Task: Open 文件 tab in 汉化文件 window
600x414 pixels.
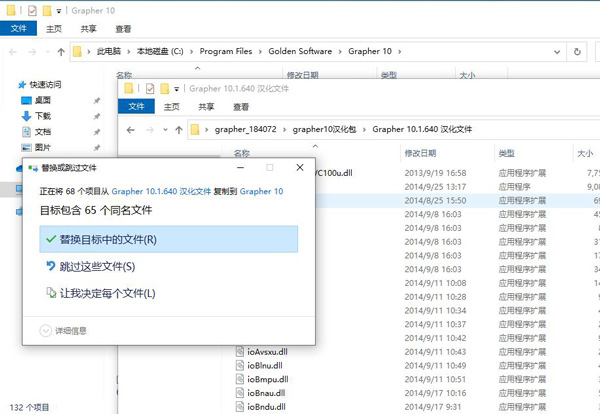Action: 136,106
